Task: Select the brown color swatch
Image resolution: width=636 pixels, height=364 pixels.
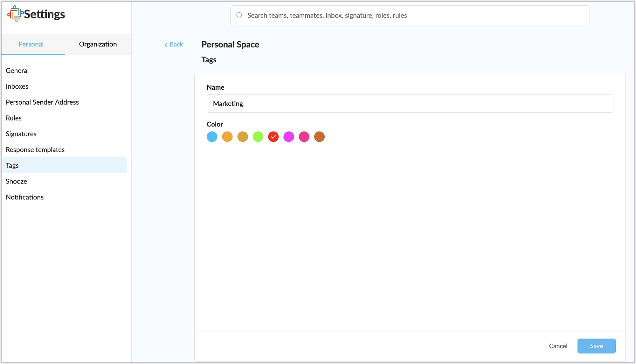Action: tap(319, 137)
